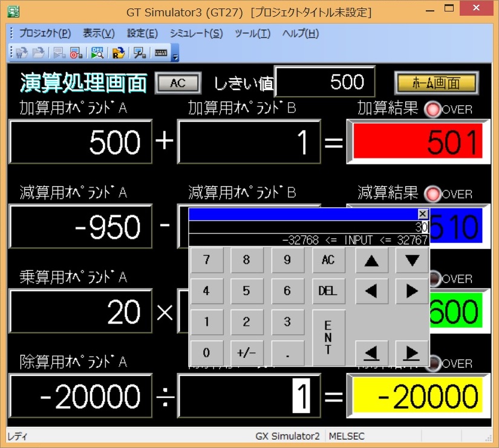Click the yellow folder R toolbar icon
The image size is (499, 448).
tap(118, 53)
